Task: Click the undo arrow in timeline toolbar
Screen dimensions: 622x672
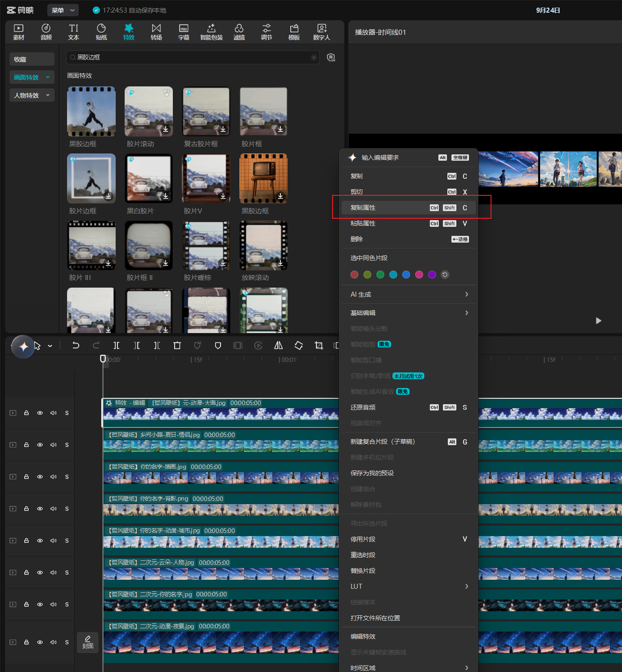Action: pyautogui.click(x=76, y=345)
